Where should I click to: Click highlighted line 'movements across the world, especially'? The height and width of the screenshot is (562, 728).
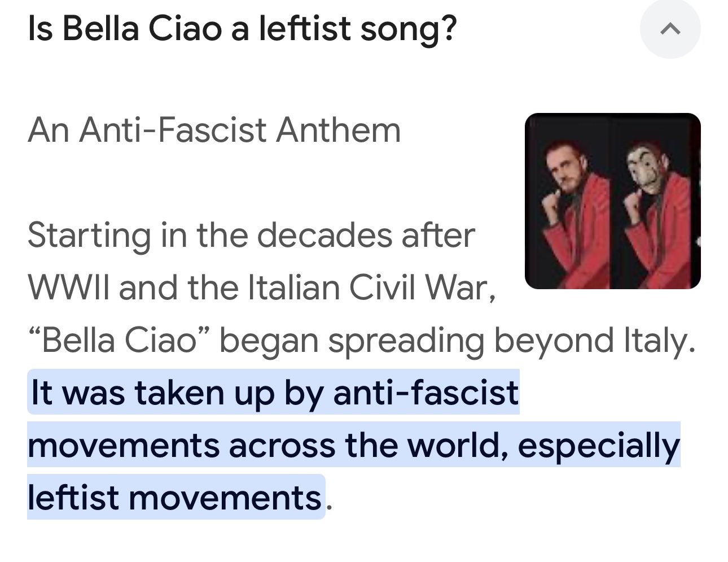coord(354,445)
